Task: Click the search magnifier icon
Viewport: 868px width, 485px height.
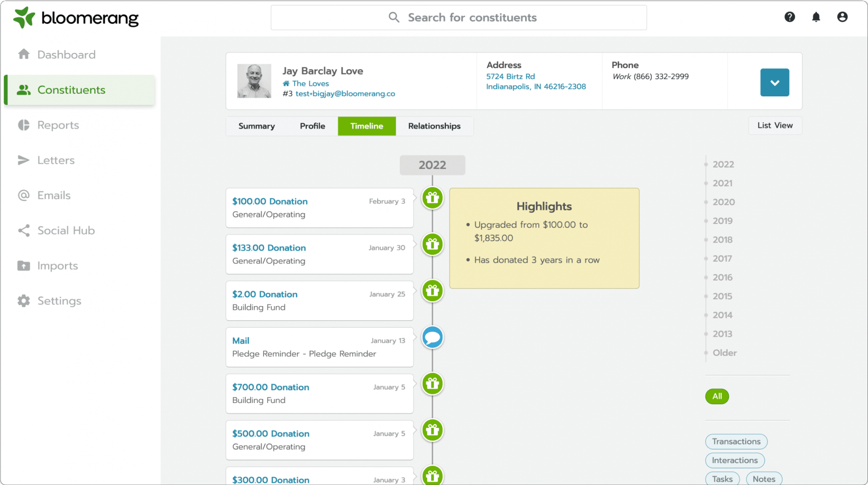Action: click(394, 17)
